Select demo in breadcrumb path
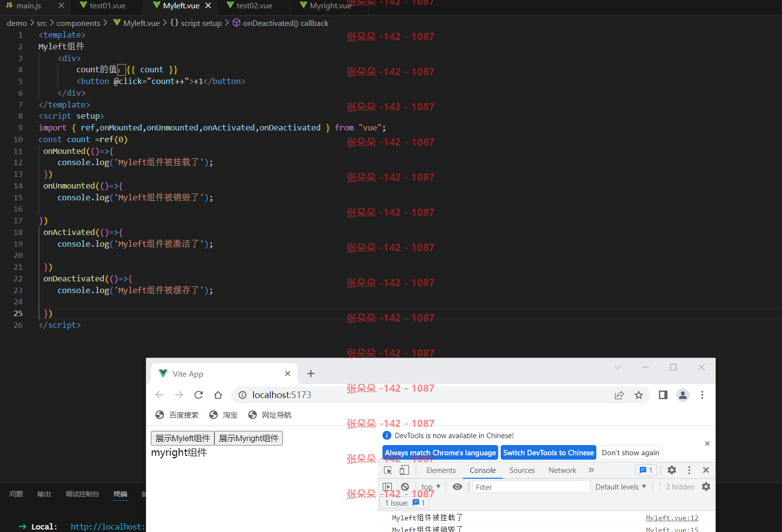Viewport: 782px width, 532px height. (x=17, y=23)
